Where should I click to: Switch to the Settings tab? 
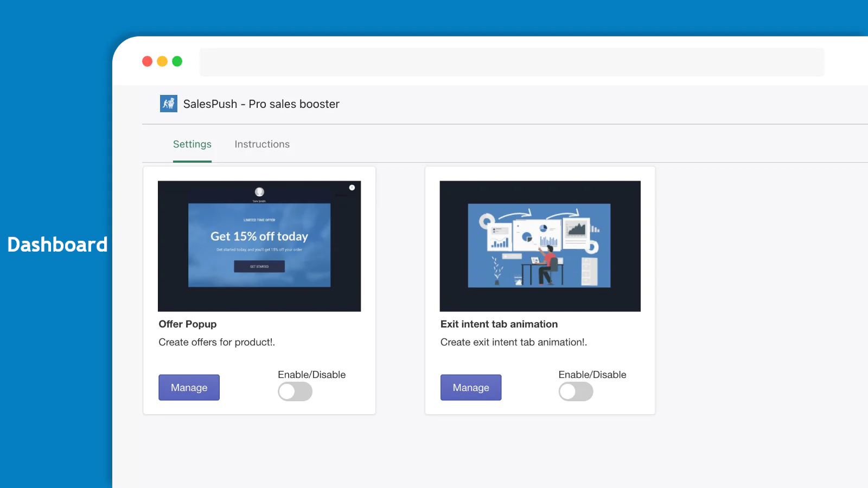(192, 144)
